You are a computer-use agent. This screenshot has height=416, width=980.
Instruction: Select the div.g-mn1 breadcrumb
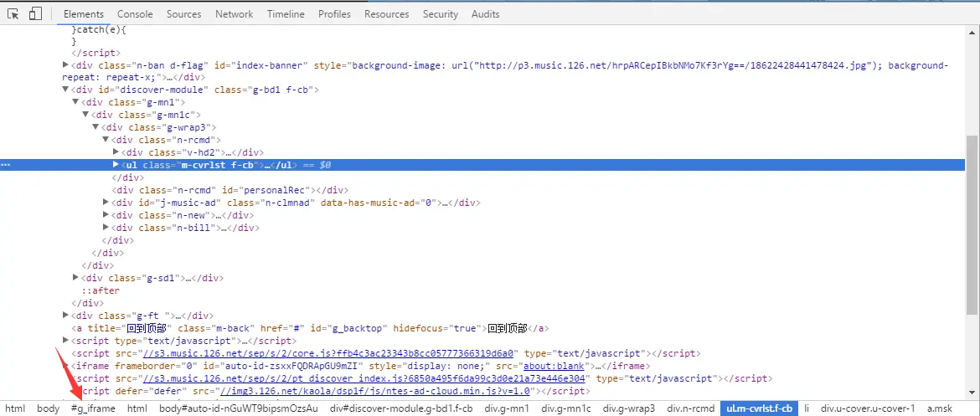point(506,408)
